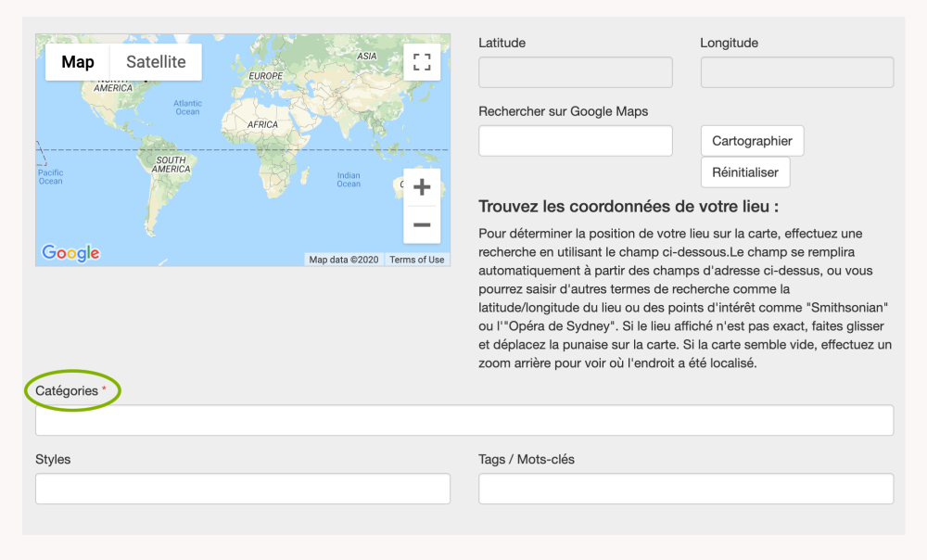Focus the Longitude input field
Viewport: 927px width, 560px height.
796,72
